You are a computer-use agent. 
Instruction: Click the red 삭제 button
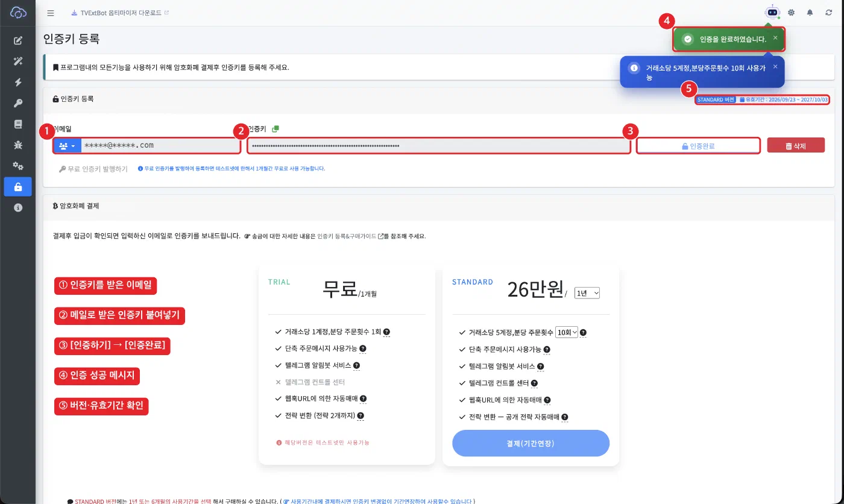(x=796, y=145)
